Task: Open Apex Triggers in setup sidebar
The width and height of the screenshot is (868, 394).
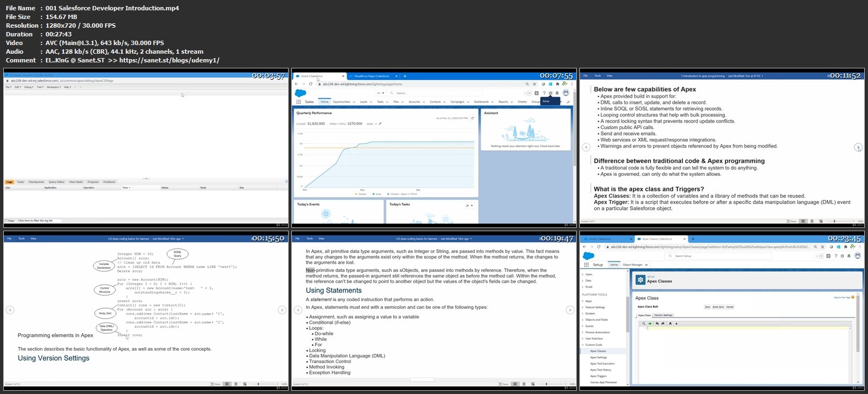Action: click(598, 376)
